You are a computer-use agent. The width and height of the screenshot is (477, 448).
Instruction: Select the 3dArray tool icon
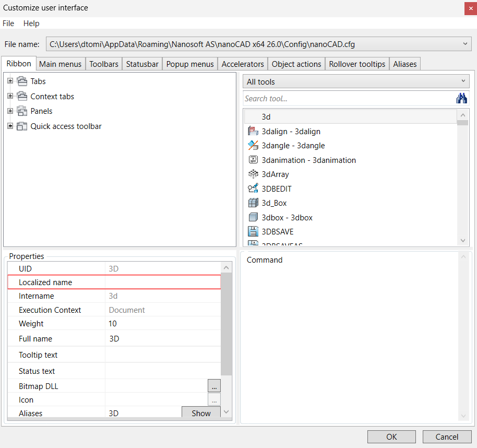253,174
